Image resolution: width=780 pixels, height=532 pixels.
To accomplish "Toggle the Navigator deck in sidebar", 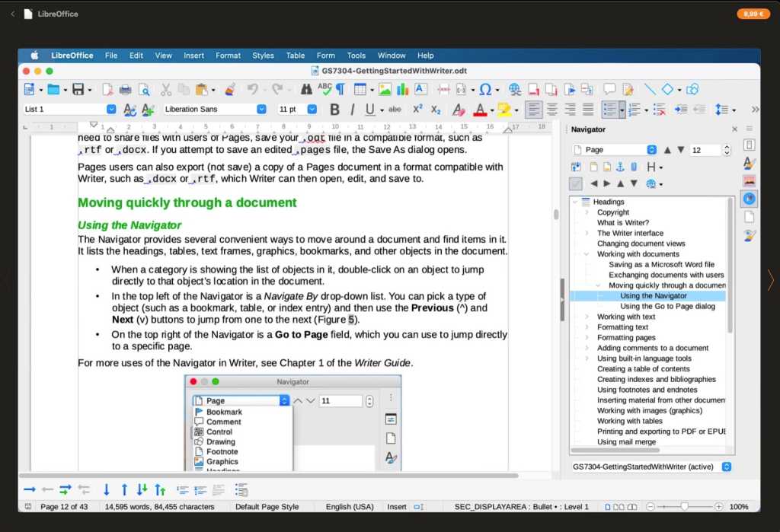I will [750, 199].
